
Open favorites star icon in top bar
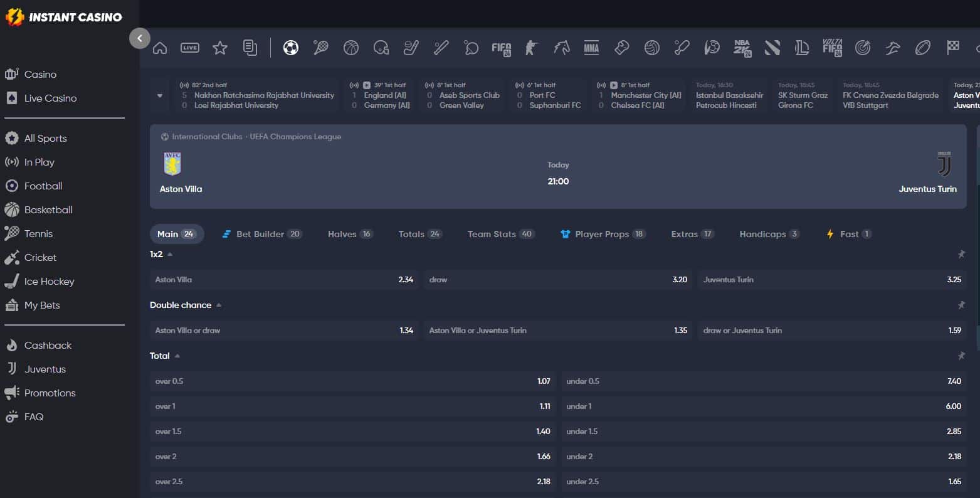pos(220,48)
